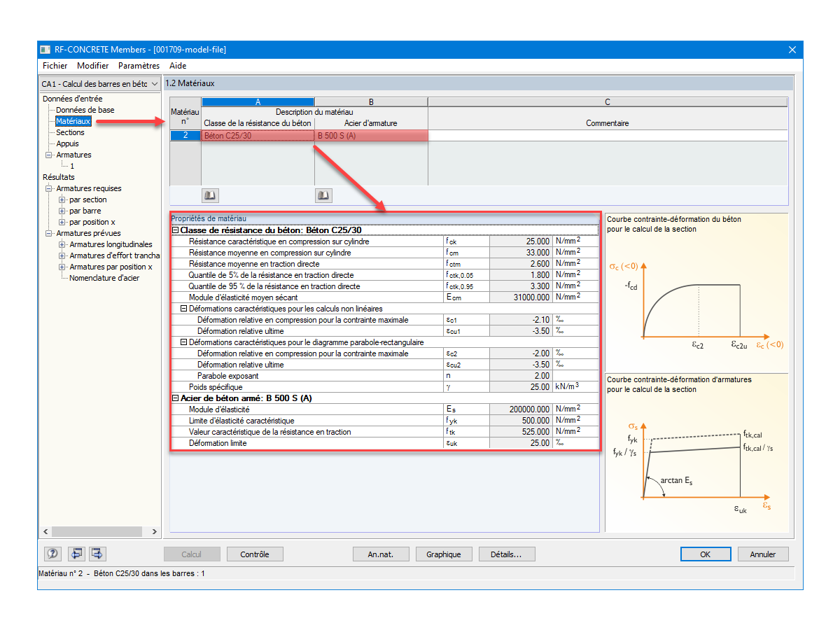Collapse the Armatures tree node
Image resolution: width=840 pixels, height=630 pixels.
(x=49, y=155)
